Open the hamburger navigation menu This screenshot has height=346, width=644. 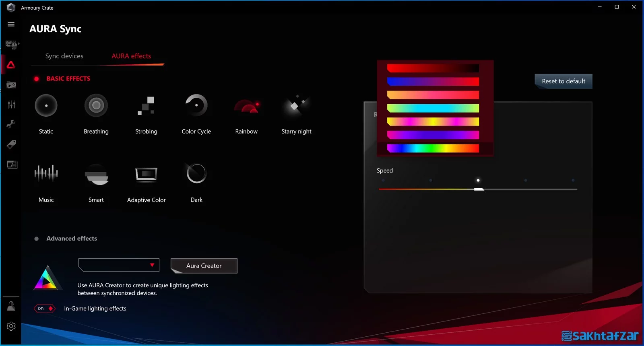click(x=11, y=24)
